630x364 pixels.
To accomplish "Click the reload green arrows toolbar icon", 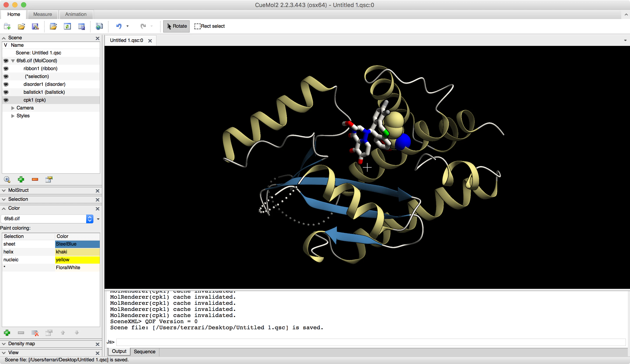I will point(67,26).
